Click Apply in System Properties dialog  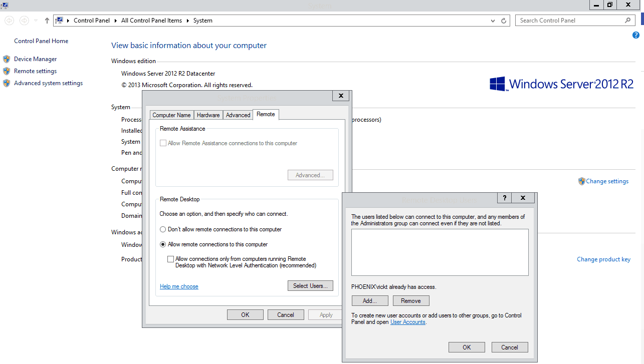pos(326,315)
